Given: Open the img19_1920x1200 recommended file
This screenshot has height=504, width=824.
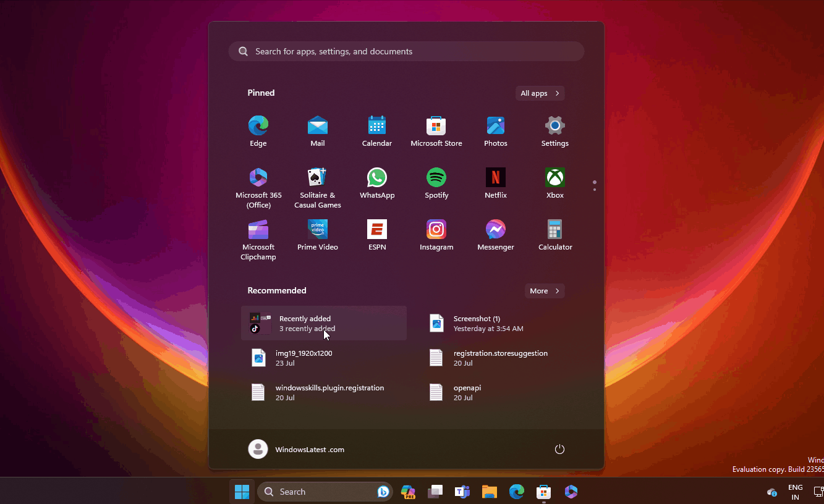Looking at the screenshot, I should pos(324,358).
